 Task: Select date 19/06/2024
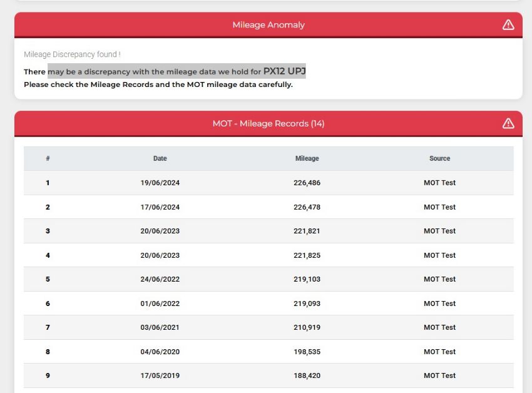[x=160, y=183]
